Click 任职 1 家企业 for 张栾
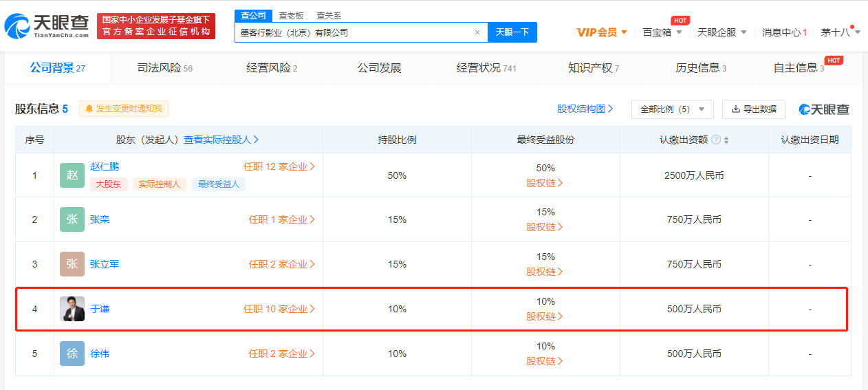 (282, 219)
